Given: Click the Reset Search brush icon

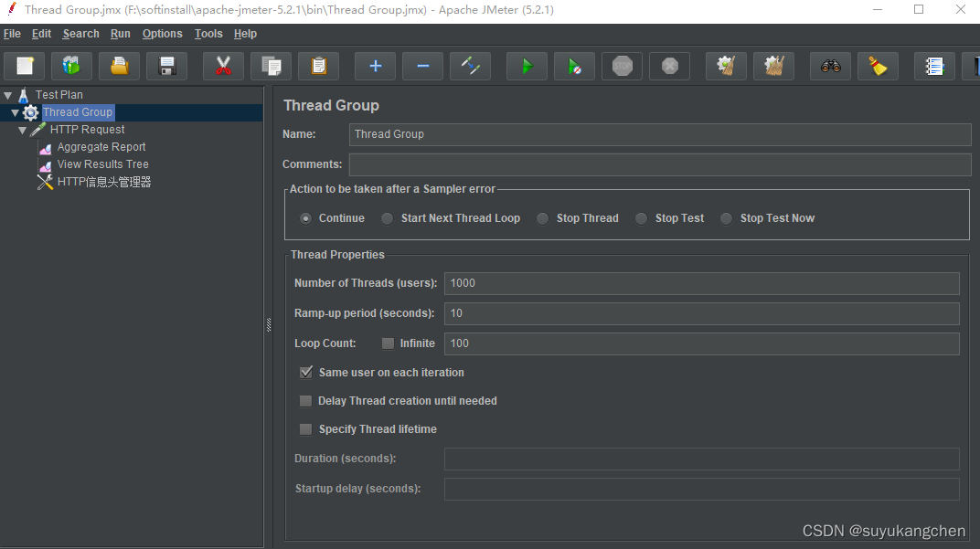Looking at the screenshot, I should click(879, 66).
